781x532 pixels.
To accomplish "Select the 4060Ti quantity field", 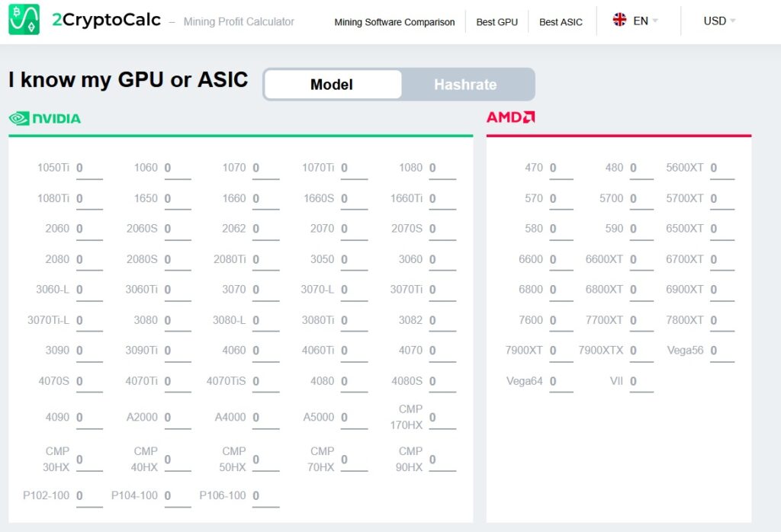I will [354, 351].
